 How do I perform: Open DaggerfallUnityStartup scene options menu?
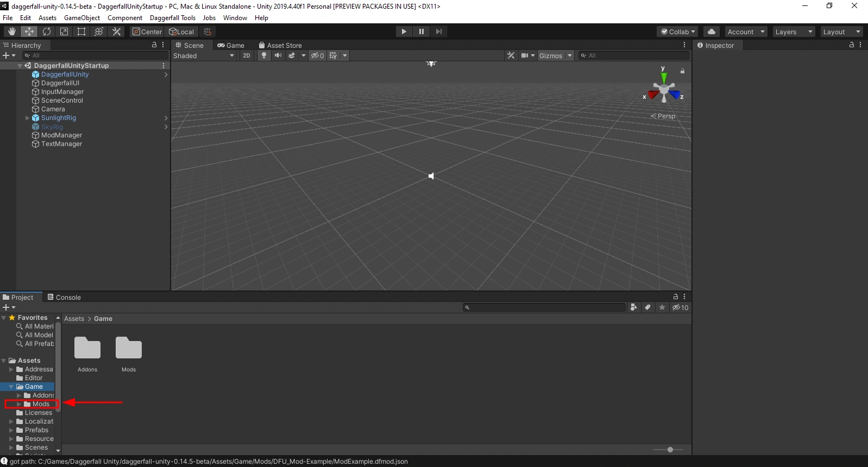(x=163, y=66)
